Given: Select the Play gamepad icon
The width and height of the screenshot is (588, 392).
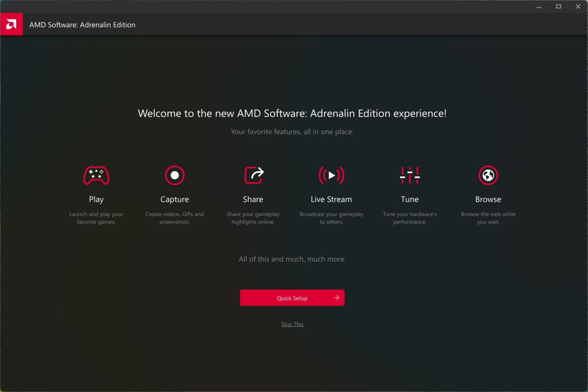Looking at the screenshot, I should tap(96, 175).
